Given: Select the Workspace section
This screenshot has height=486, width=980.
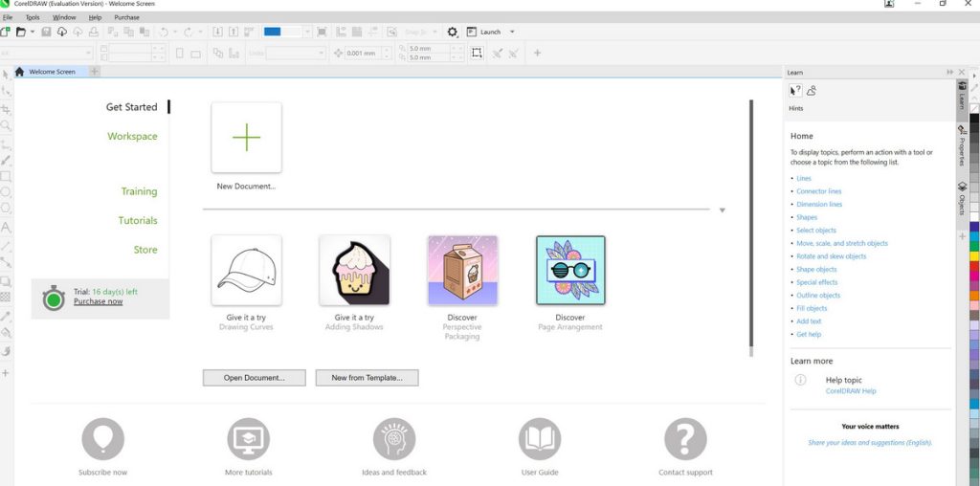Looking at the screenshot, I should pyautogui.click(x=132, y=136).
